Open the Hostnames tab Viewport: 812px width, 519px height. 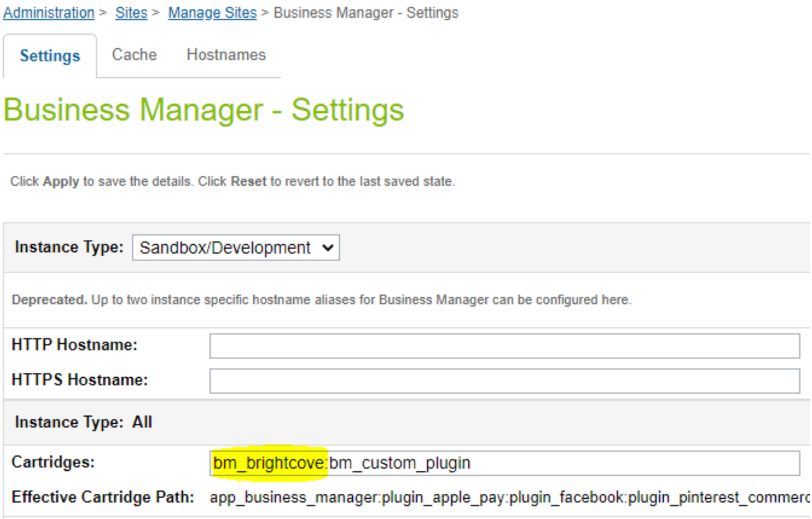(x=226, y=55)
